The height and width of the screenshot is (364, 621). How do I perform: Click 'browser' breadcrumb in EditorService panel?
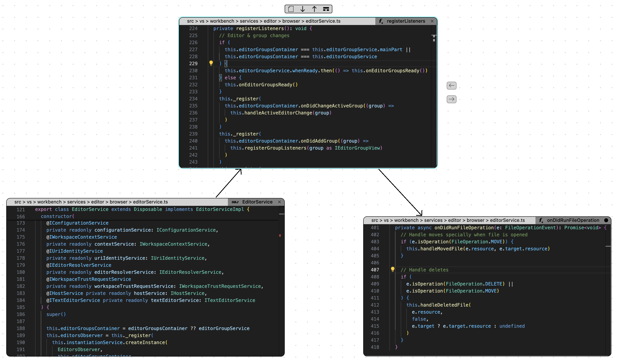tap(119, 202)
